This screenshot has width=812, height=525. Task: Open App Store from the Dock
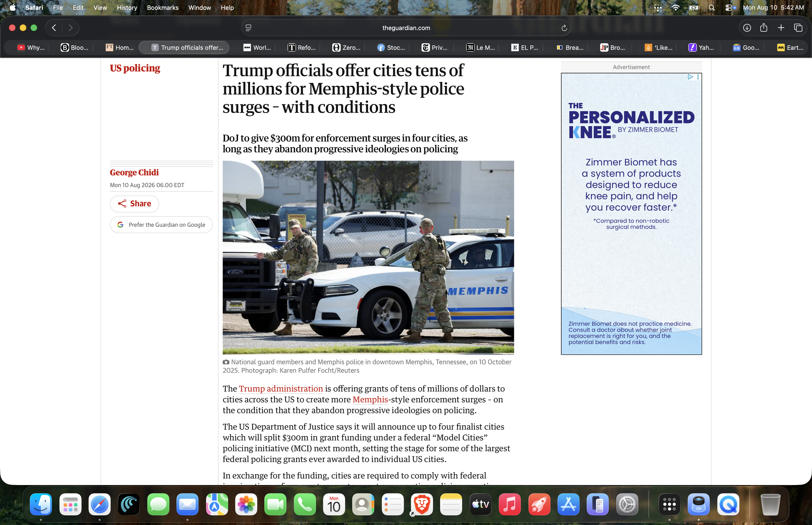[568, 504]
